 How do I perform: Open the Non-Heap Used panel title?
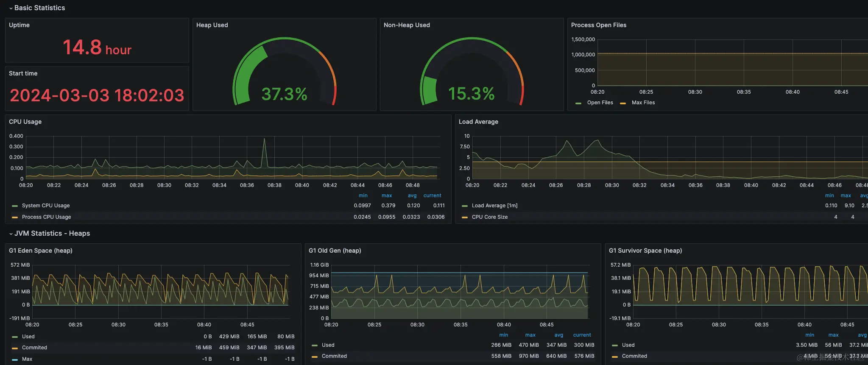coord(407,25)
